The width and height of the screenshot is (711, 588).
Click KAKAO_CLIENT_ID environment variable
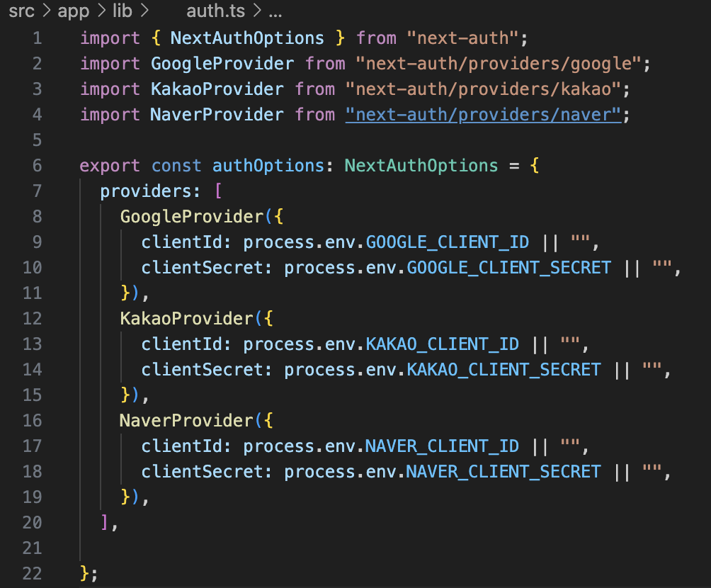coord(442,344)
